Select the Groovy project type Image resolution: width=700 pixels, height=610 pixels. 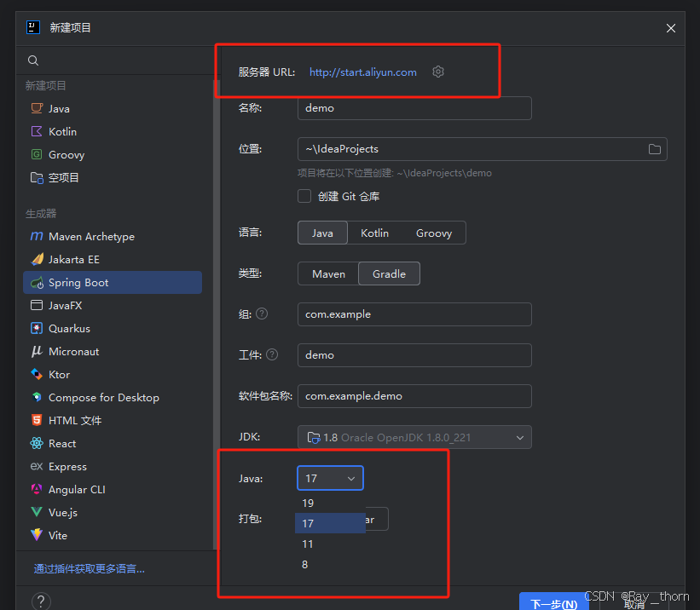click(113, 155)
